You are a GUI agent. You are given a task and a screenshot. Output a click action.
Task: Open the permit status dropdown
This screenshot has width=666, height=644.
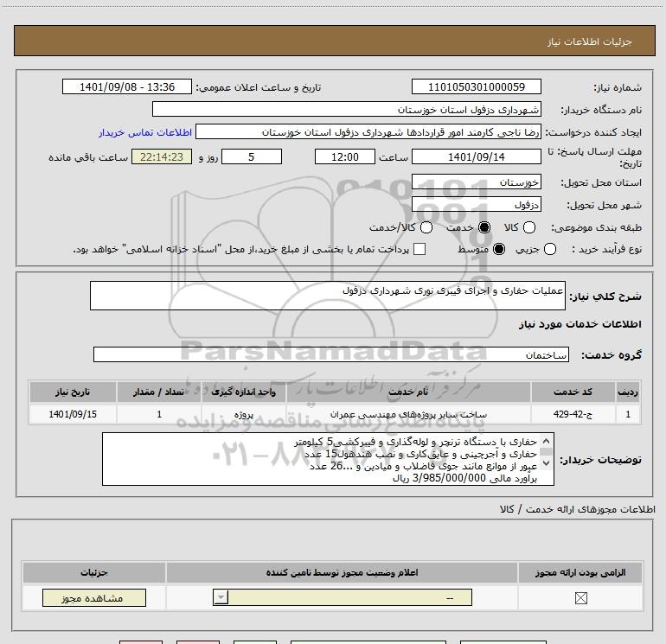point(343,597)
